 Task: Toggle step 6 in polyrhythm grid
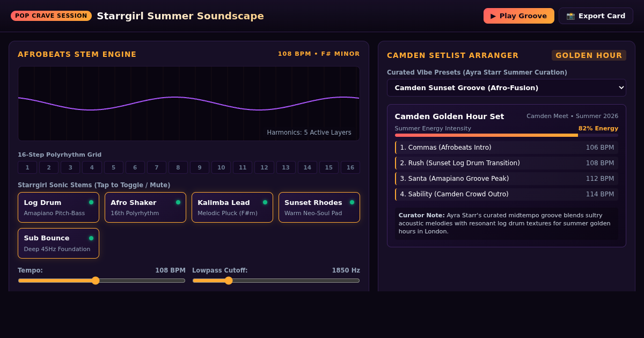coord(135,167)
